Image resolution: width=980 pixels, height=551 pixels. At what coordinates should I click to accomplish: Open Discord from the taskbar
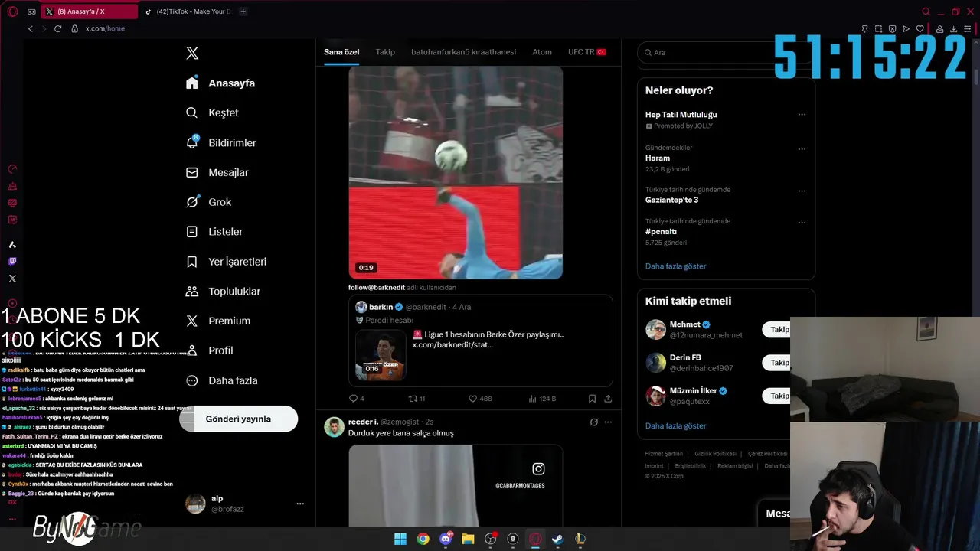[446, 539]
